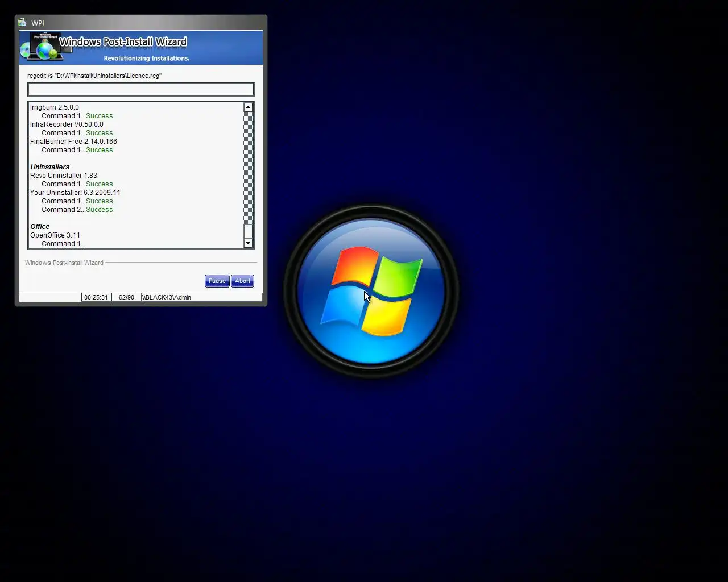Click the regedit command line text

click(94, 76)
